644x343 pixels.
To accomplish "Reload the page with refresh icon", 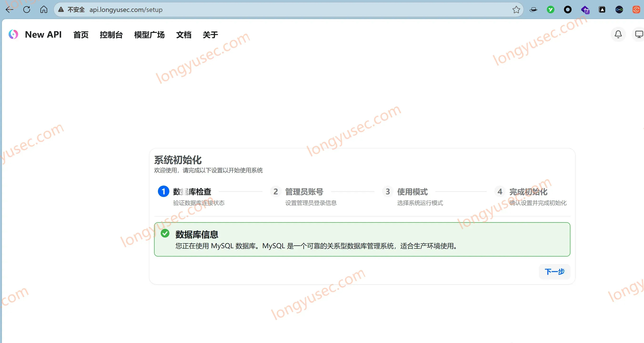I will (x=27, y=10).
